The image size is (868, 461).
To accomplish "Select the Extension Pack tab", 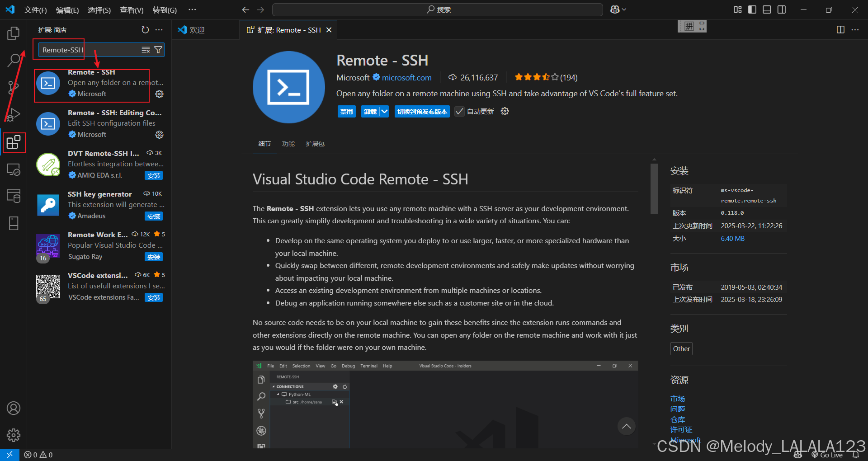I will point(315,144).
